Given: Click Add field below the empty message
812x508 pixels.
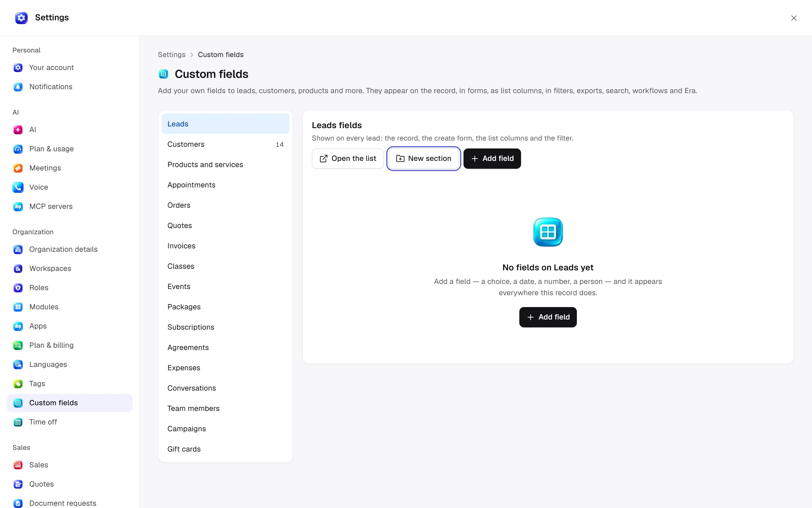Looking at the screenshot, I should tap(548, 317).
